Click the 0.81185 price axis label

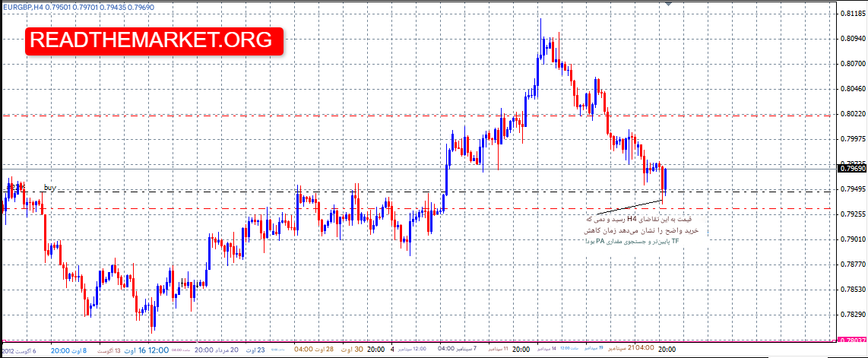(x=852, y=14)
